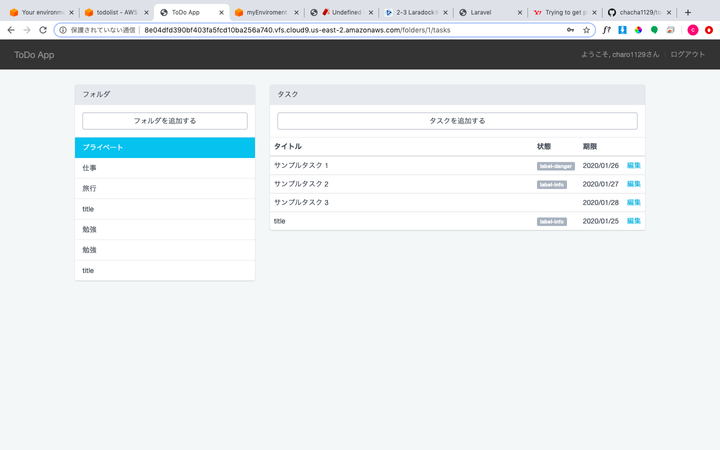Select the 仕事 folder
The width and height of the screenshot is (720, 450).
tap(165, 168)
